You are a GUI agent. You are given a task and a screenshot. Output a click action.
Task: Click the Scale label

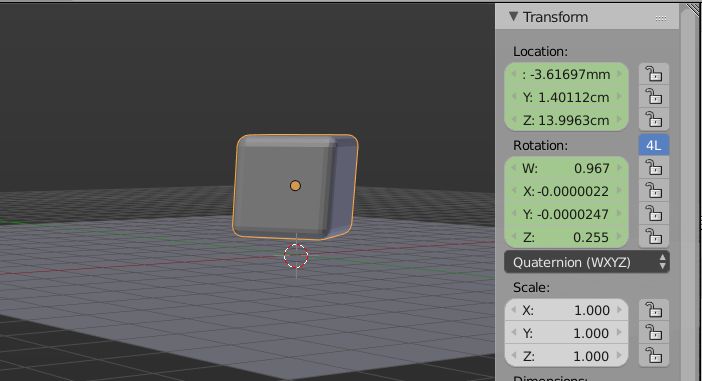tap(531, 287)
